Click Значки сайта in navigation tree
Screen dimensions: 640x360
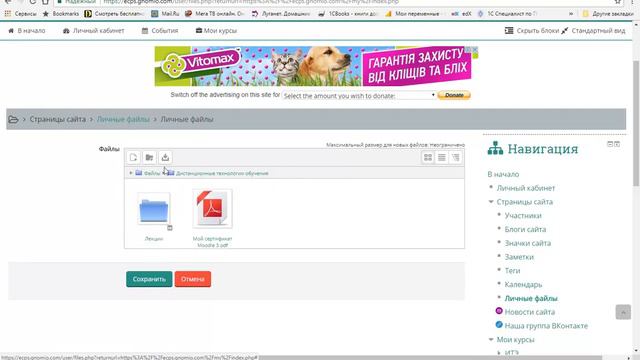pos(527,243)
